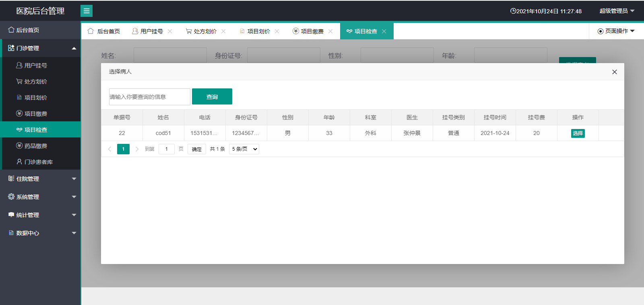This screenshot has height=305, width=644.
Task: Open the 超级管理员 user dropdown
Action: (x=616, y=11)
